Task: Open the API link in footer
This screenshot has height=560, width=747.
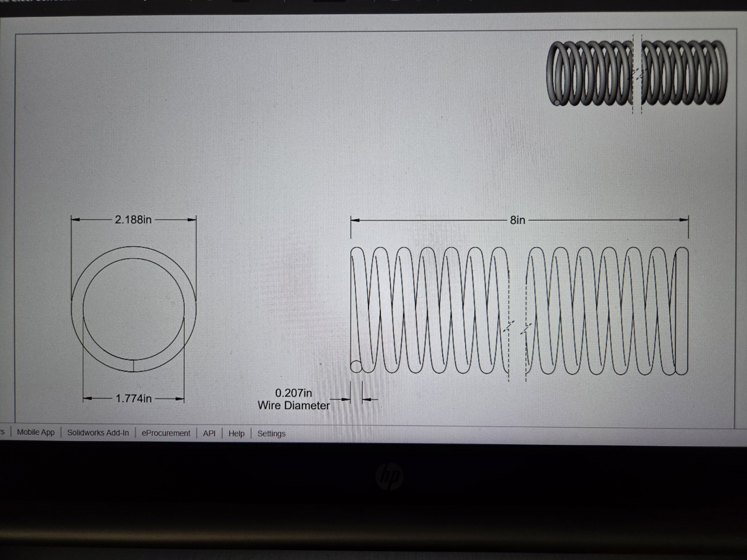Action: tap(209, 433)
